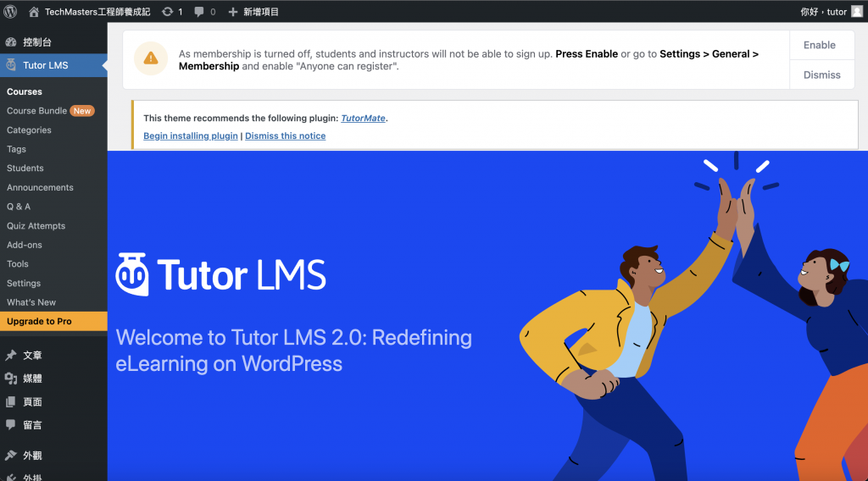Open Course Bundle in the sidebar
Viewport: 868px width, 481px height.
36,111
